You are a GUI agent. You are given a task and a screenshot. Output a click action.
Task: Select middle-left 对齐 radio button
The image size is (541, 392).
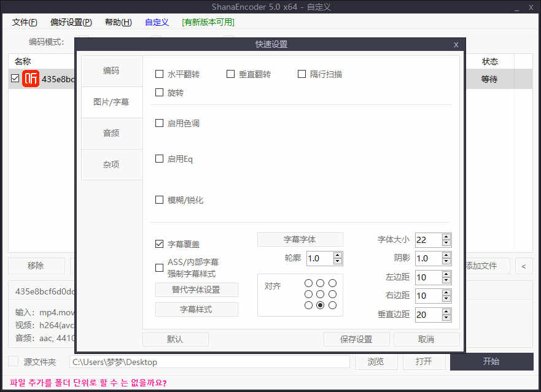[x=308, y=294]
